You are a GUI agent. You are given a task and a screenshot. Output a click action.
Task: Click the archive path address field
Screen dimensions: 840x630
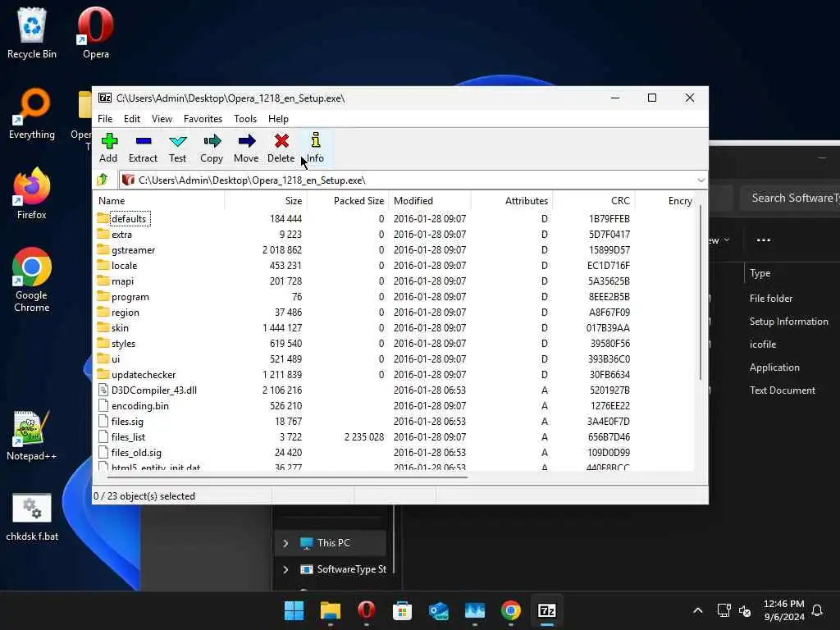pyautogui.click(x=413, y=180)
